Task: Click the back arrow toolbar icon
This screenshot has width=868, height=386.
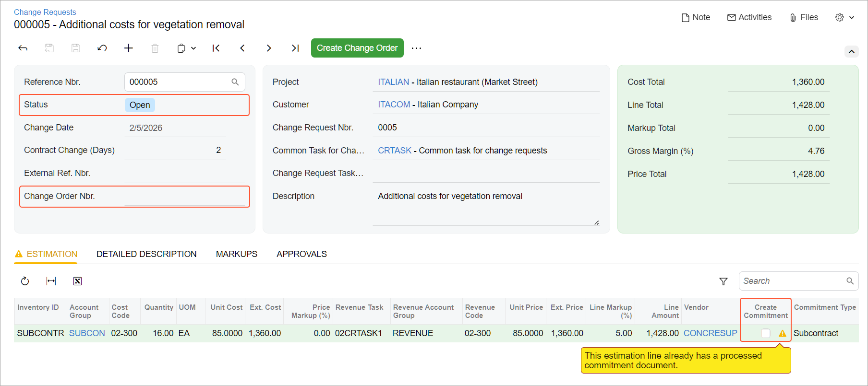Action: click(23, 48)
